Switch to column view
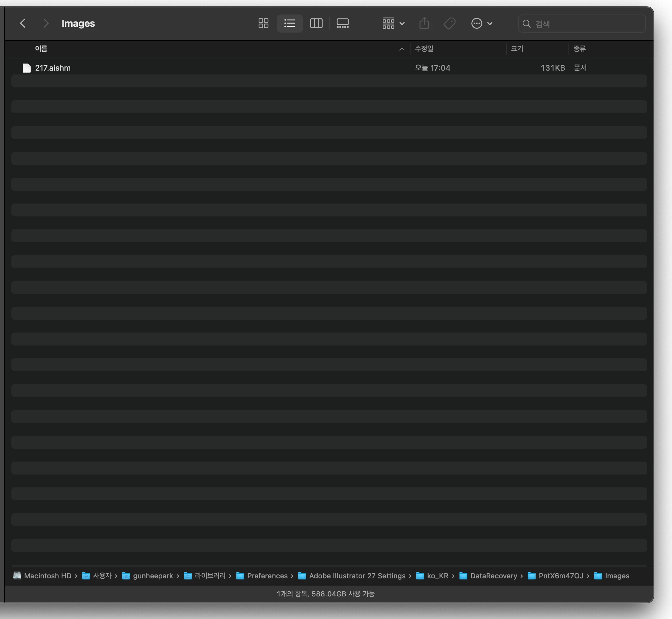This screenshot has height=619, width=672. click(316, 24)
